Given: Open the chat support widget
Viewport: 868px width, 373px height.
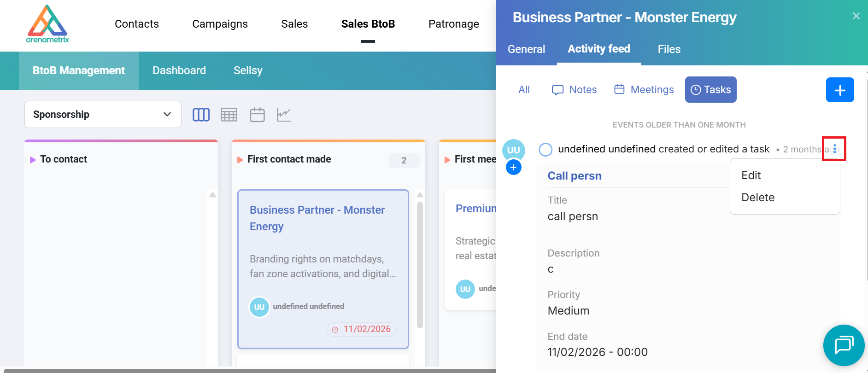Looking at the screenshot, I should [x=844, y=345].
